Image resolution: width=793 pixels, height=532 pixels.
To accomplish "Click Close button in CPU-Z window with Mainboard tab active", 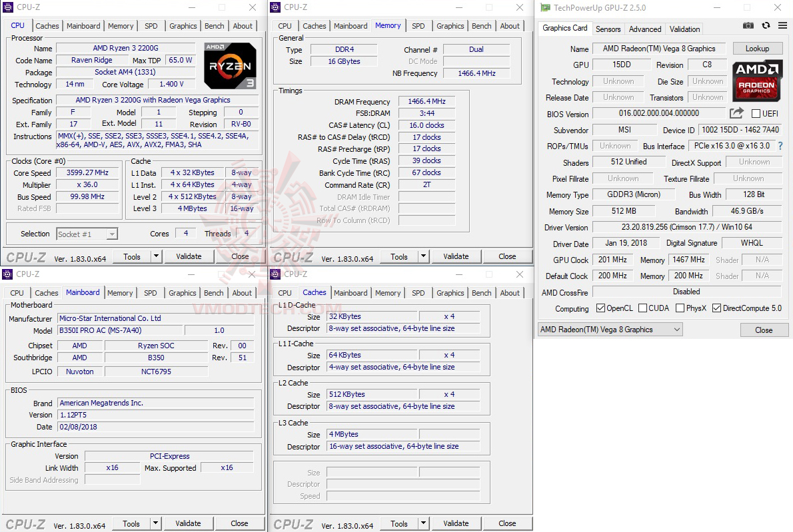I will (239, 523).
